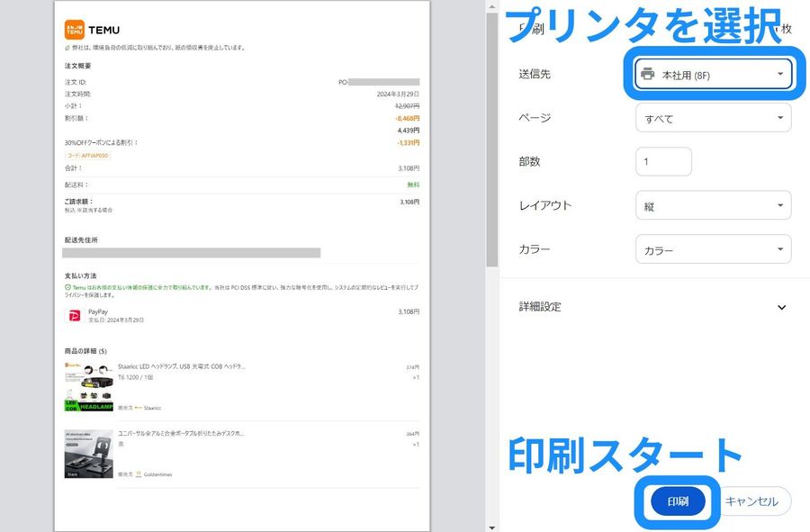
Task: Click the ご請求額 label
Action: click(78, 202)
